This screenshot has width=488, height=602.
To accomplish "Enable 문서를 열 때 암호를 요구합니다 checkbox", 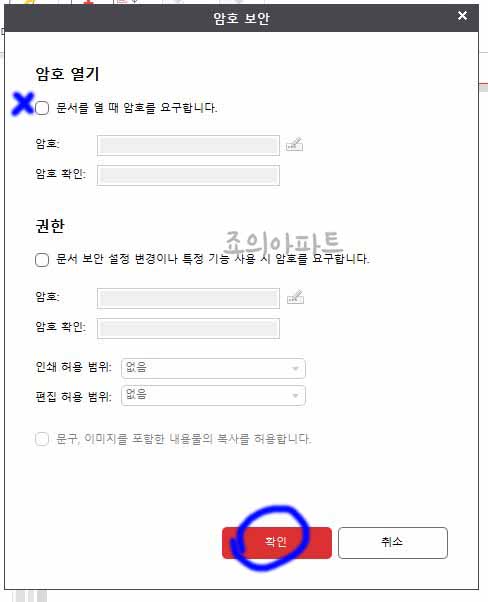I will tap(42, 108).
